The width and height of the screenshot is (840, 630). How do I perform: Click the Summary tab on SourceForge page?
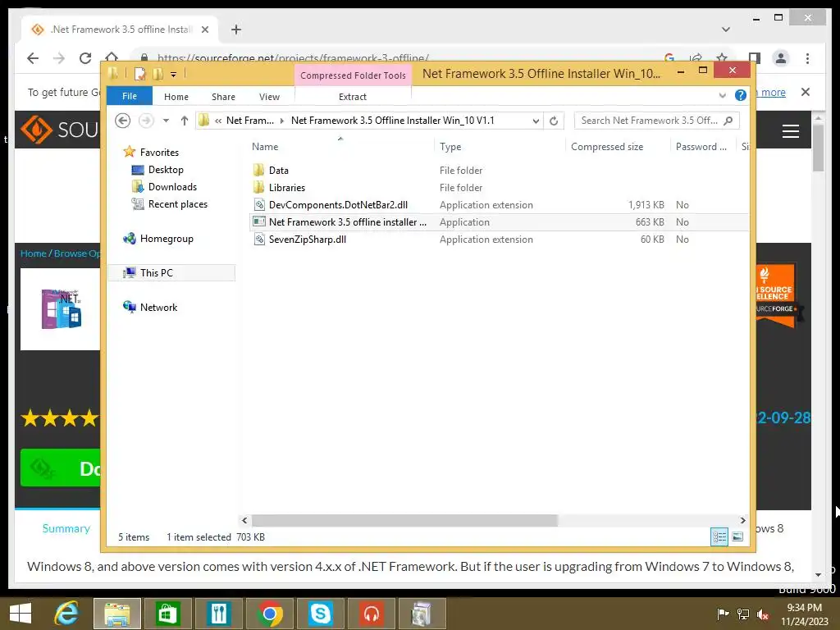coord(66,528)
